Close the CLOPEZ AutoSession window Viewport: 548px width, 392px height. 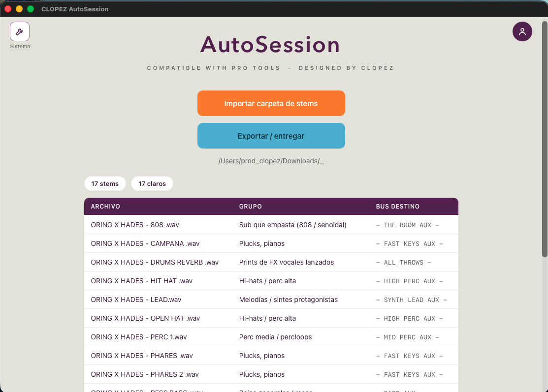[8, 9]
